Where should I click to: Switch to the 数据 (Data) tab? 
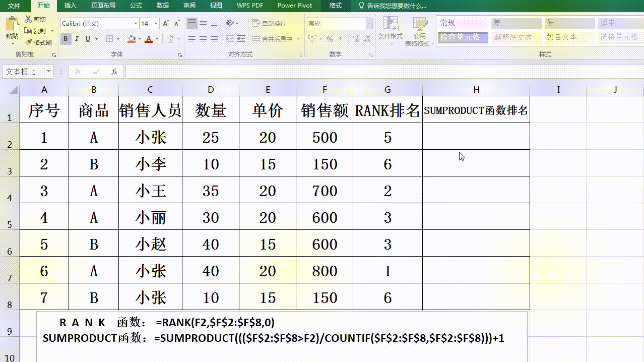(163, 6)
